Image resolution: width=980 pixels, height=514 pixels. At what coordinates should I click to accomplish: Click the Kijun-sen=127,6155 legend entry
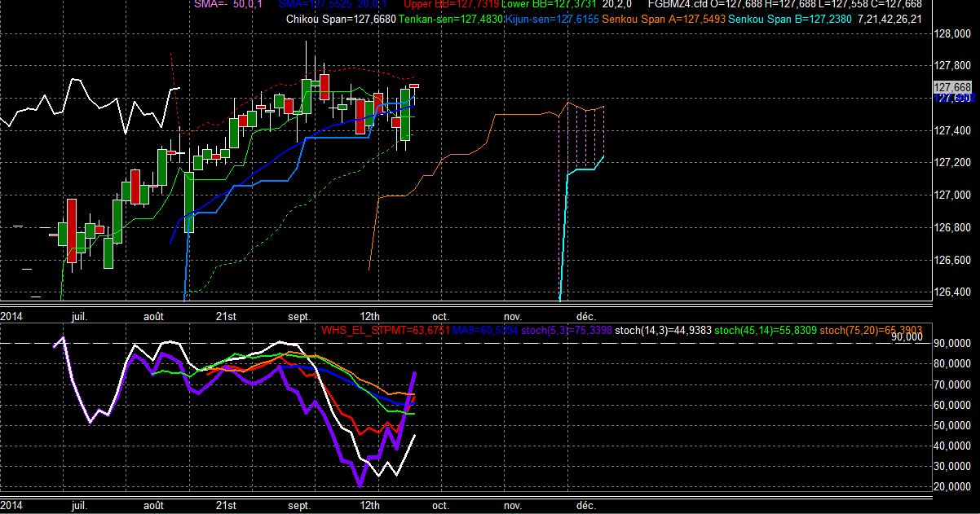point(552,18)
